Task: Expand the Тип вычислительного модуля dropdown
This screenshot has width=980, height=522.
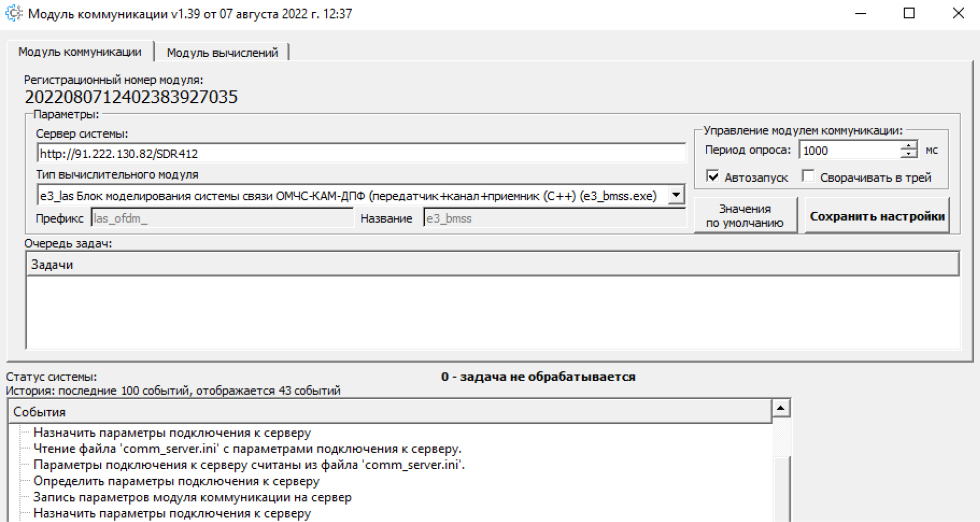Action: point(676,195)
